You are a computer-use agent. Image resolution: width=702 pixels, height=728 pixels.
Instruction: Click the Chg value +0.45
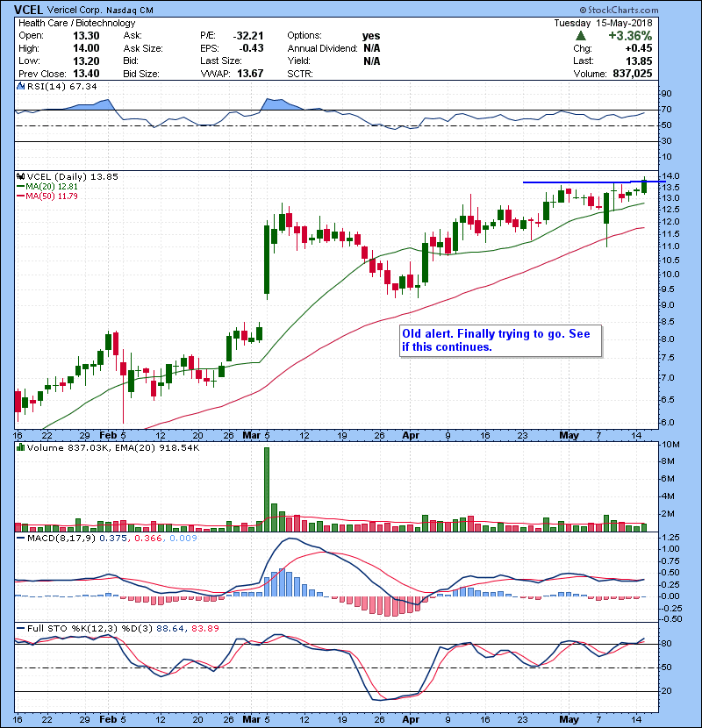click(638, 48)
